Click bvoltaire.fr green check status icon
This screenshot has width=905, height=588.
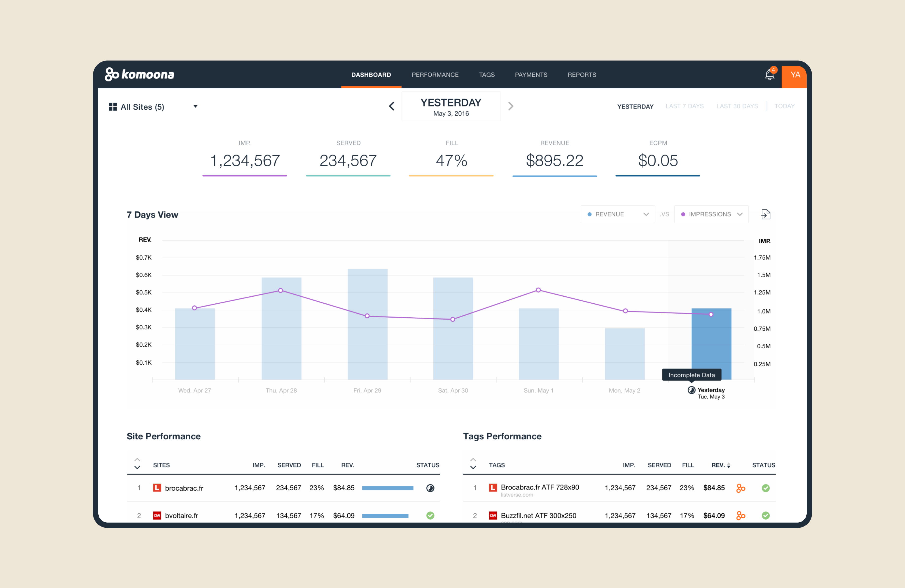pyautogui.click(x=430, y=515)
